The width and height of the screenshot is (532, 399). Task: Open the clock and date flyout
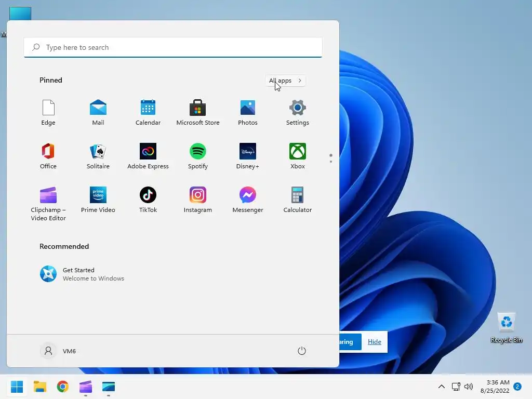point(495,387)
